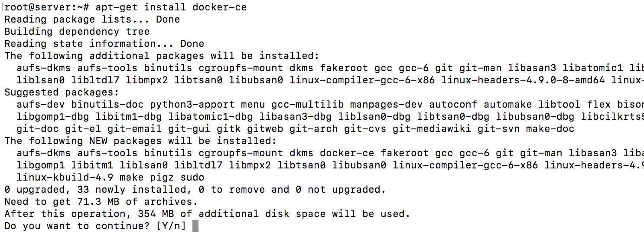Viewport: 644px width, 237px height.
Task: Click 'cgroupfs-mount' in the additional packages line
Action: pyautogui.click(x=241, y=68)
